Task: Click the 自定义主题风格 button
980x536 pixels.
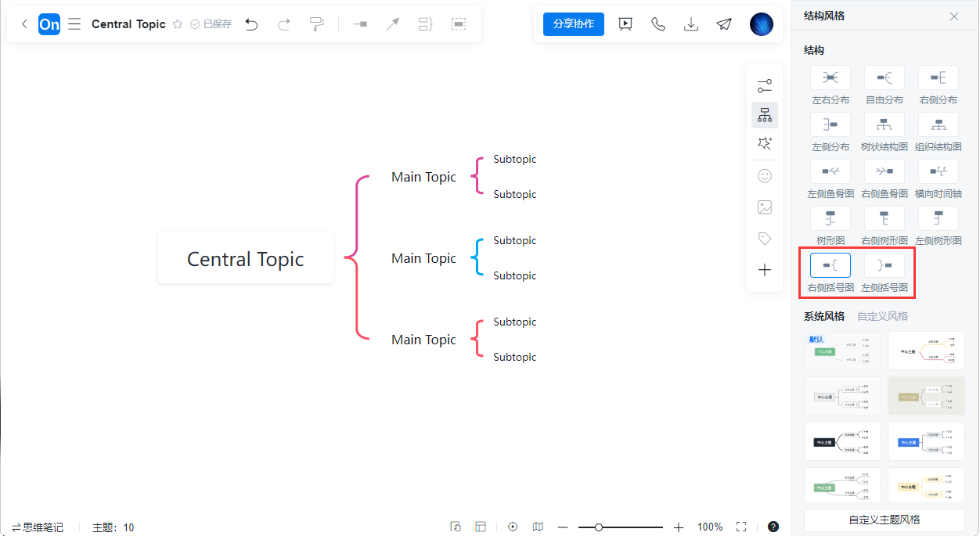Action: coord(885,520)
